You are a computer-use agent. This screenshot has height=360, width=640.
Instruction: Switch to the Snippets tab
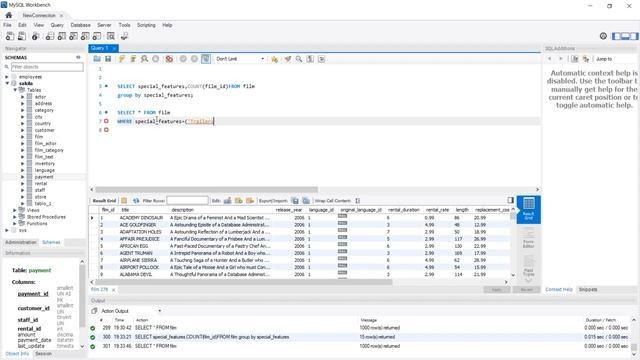coord(588,289)
